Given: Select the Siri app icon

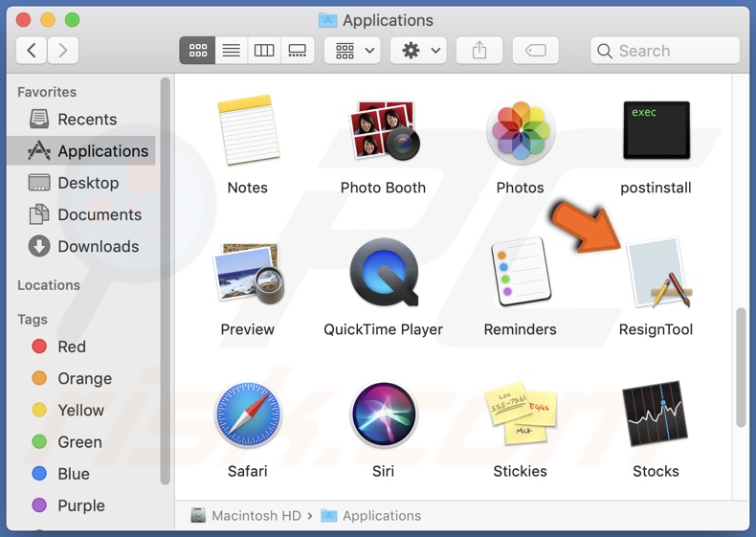Looking at the screenshot, I should tap(384, 414).
